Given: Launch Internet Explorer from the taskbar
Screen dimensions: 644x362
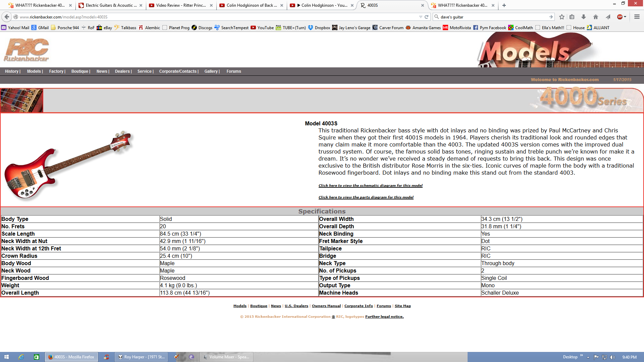Looking at the screenshot, I should pos(21,357).
